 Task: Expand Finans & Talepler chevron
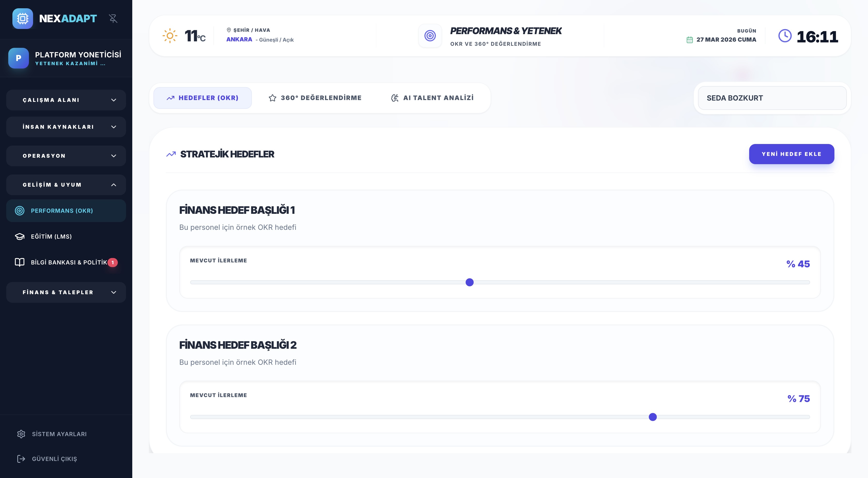click(114, 292)
